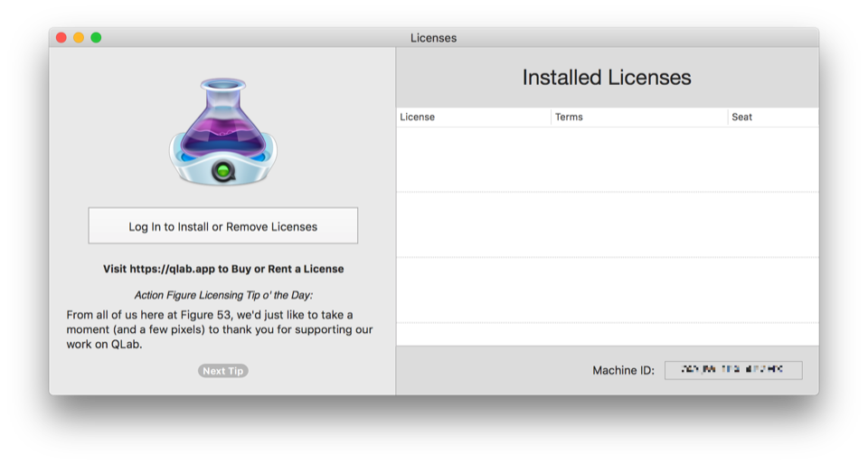Select the partially visible fourth table row
Screen dimensions: 868x465
pos(607,334)
